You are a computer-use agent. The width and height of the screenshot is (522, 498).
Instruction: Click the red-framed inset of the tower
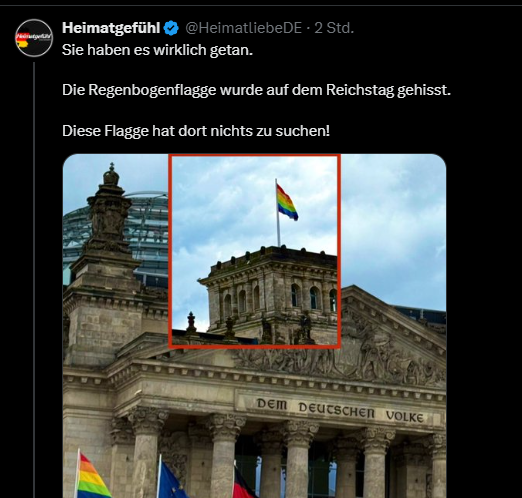255,251
